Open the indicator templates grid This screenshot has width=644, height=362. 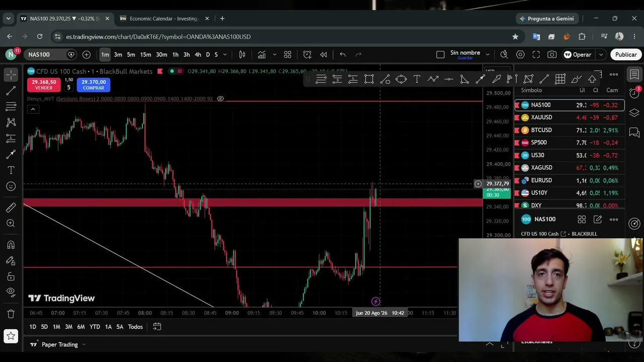point(288,54)
